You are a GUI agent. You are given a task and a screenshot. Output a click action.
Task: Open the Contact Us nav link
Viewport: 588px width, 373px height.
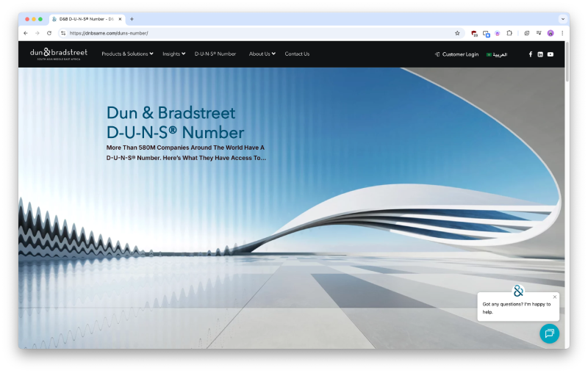coord(297,54)
